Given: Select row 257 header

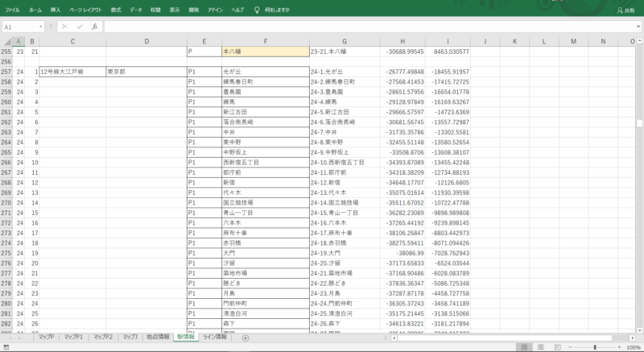Looking at the screenshot, I should click(6, 72).
